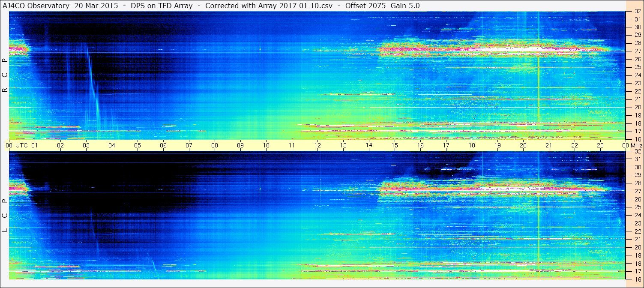This screenshot has height=288, width=644.
Task: Click the MHz label on time axis
Action: (x=636, y=145)
